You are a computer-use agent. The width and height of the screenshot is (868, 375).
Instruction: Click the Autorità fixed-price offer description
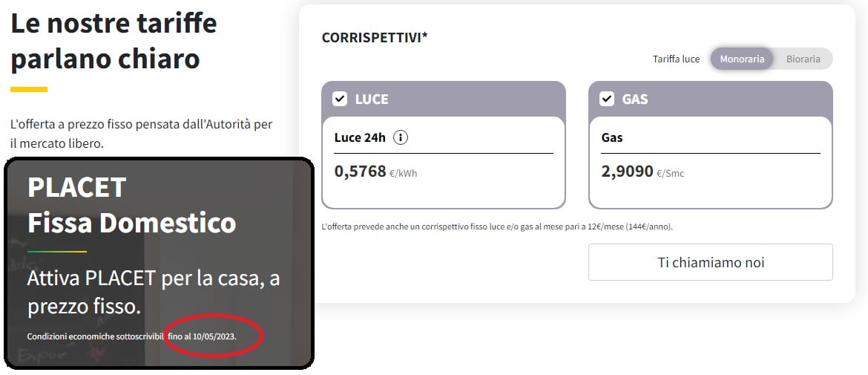pyautogui.click(x=142, y=133)
